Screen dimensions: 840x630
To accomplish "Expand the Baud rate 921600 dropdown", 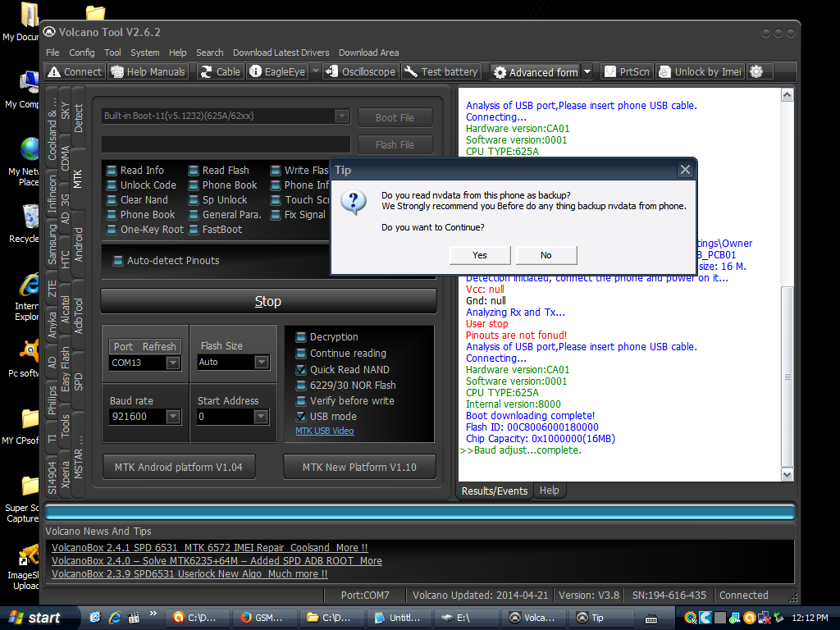I will (x=172, y=416).
